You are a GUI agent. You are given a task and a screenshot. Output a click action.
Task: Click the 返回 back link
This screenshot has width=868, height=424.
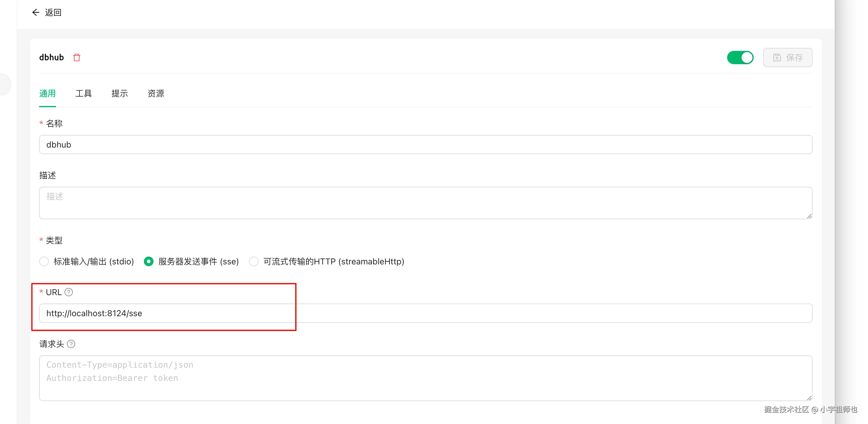pos(53,12)
